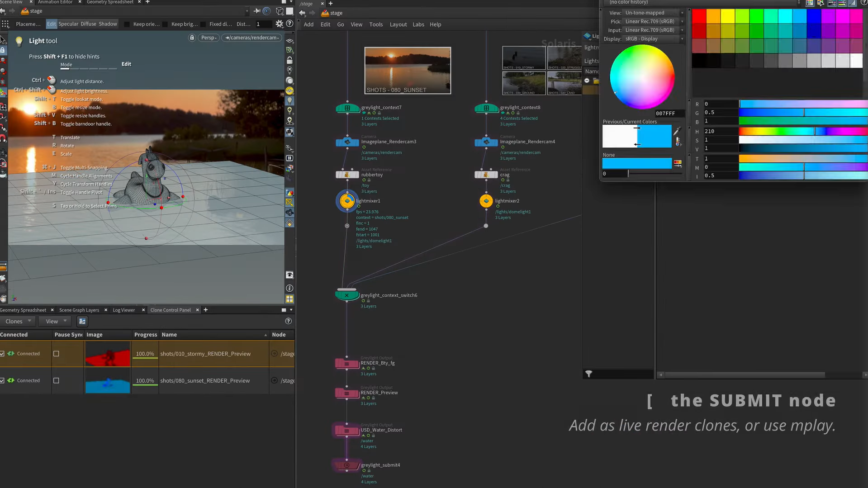868x488 pixels.
Task: Click the viewport lock camera icon
Action: (x=192, y=38)
